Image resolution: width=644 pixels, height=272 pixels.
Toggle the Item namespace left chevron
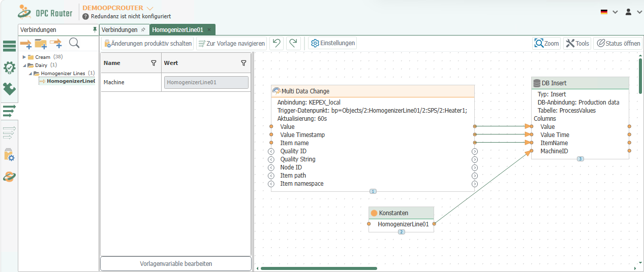(271, 184)
